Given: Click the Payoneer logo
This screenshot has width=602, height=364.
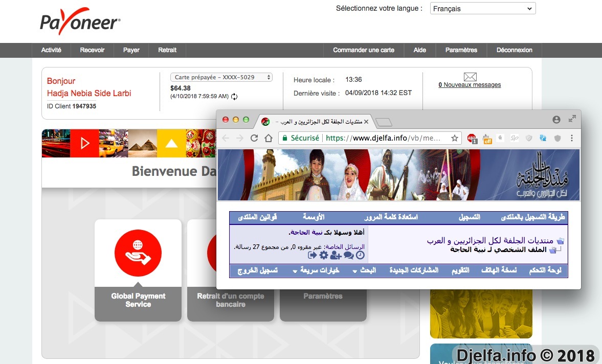Looking at the screenshot, I should pyautogui.click(x=80, y=21).
